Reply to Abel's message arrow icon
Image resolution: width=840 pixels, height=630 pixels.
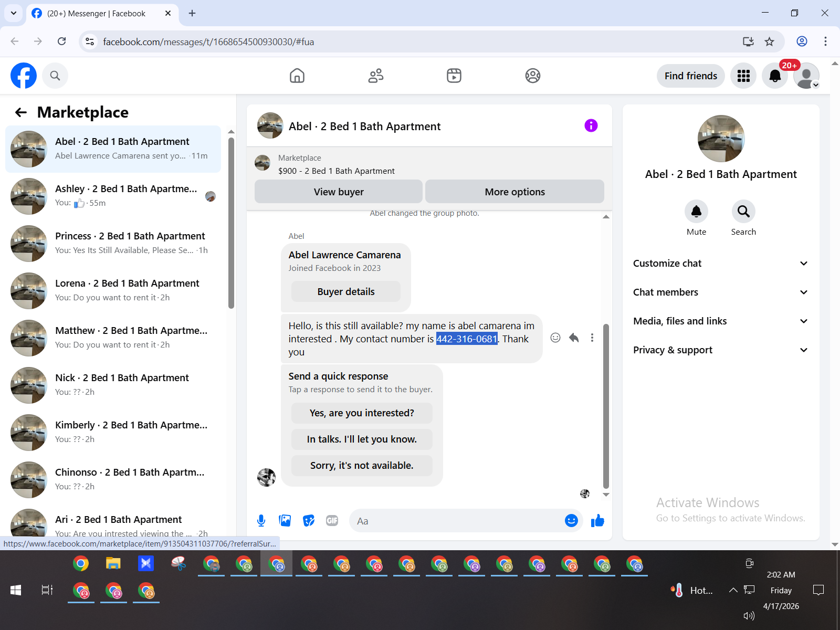click(x=574, y=338)
